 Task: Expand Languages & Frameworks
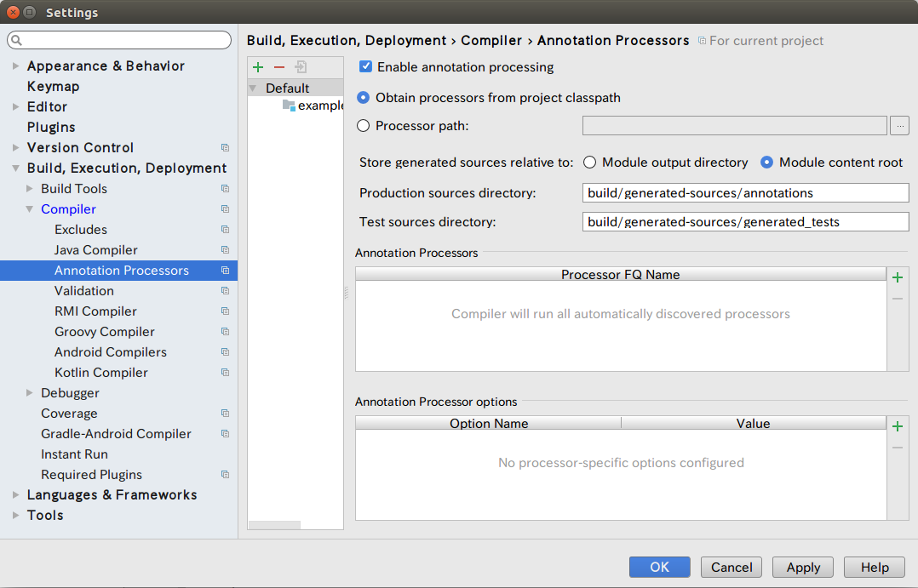pos(16,494)
